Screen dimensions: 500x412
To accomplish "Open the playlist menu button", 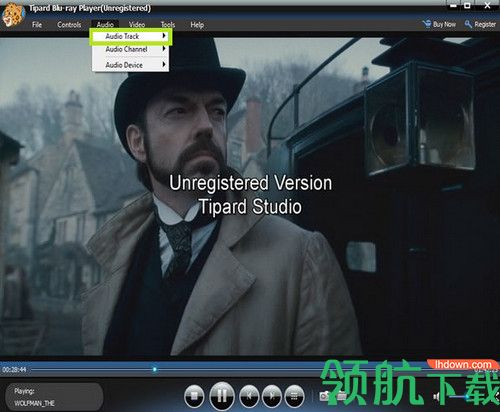I will [x=294, y=396].
